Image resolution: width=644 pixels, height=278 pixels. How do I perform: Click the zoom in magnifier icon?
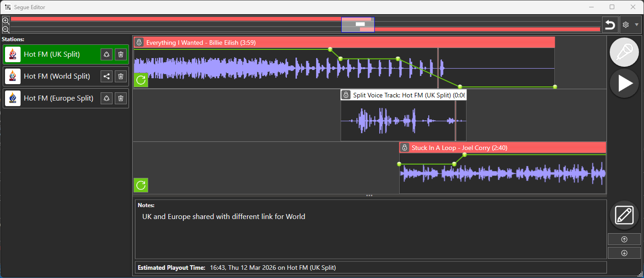[5, 20]
